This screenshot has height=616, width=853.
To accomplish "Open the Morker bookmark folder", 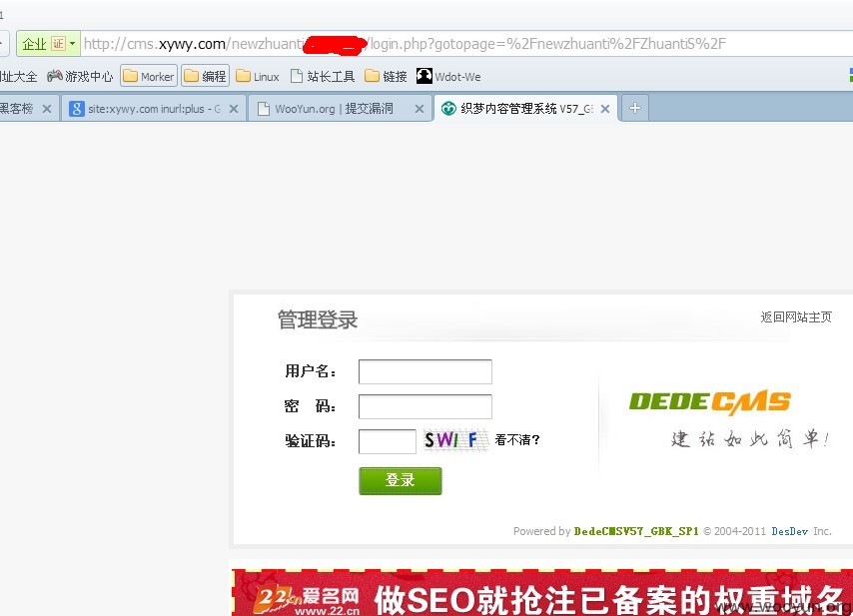I will click(149, 77).
